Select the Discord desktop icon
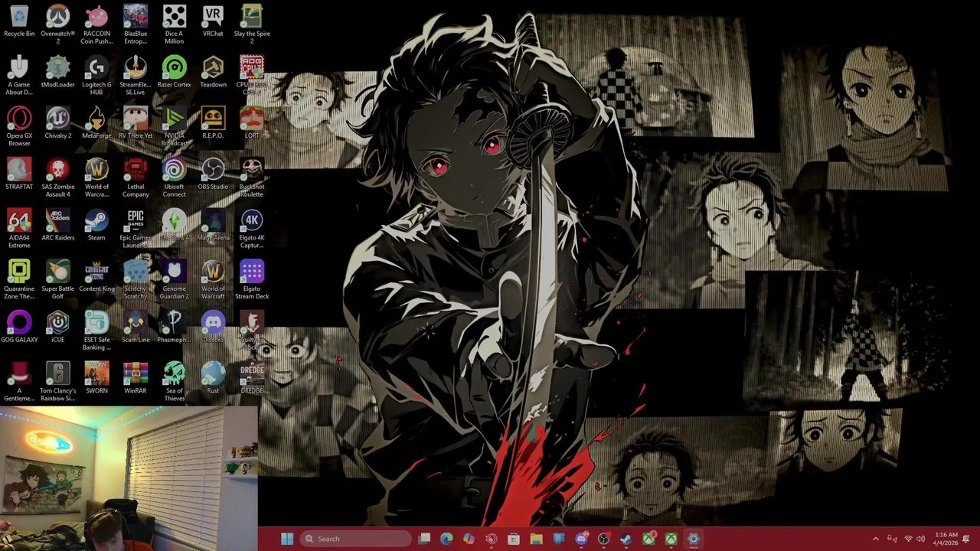 (x=213, y=328)
